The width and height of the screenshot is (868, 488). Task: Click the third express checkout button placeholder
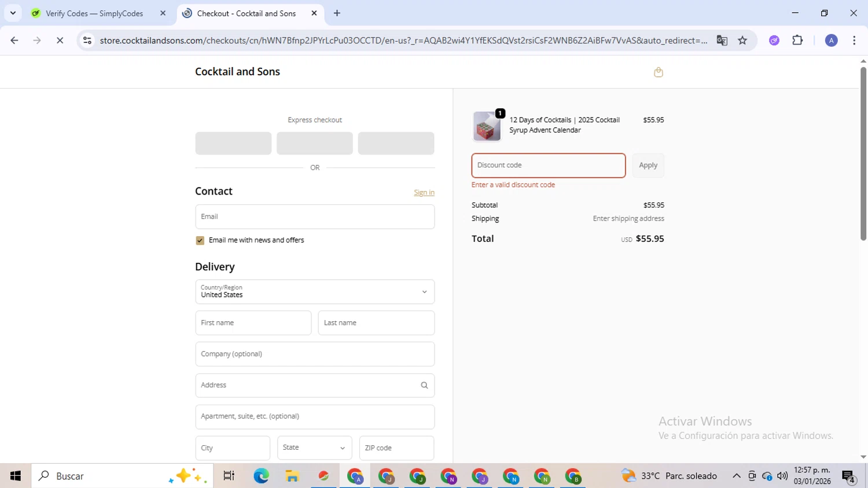396,143
